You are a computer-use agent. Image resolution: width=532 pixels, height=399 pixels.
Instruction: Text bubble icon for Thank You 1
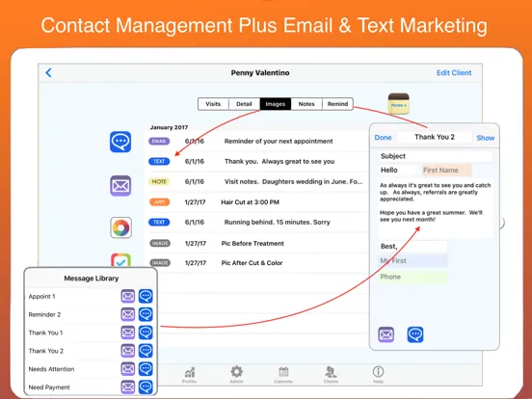[x=146, y=332]
